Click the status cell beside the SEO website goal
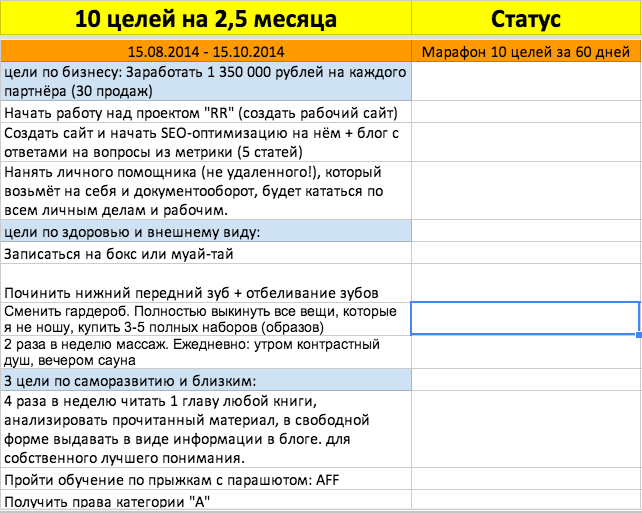Screen dimensions: 642x513 [526, 142]
